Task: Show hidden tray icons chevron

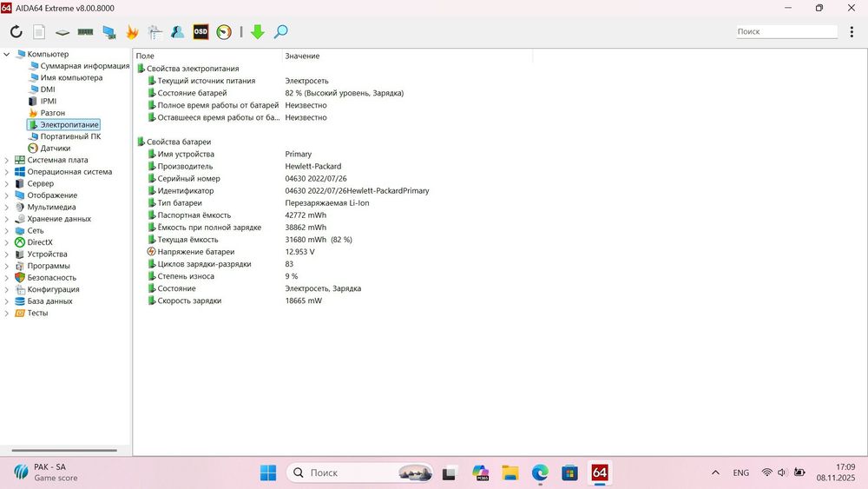Action: (715, 472)
